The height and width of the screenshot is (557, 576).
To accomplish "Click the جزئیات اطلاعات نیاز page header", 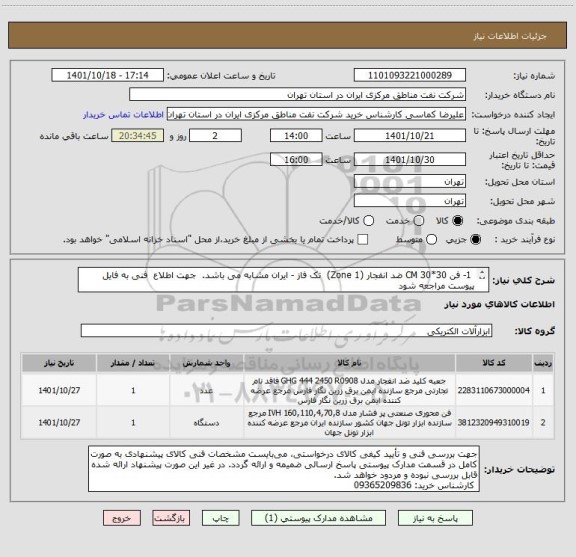I will pyautogui.click(x=510, y=36).
